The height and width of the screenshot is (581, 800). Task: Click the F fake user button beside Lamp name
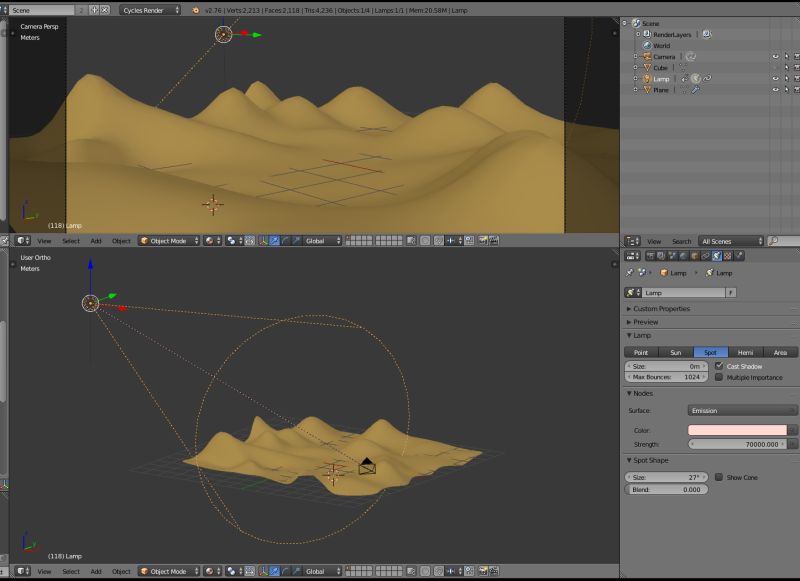731,293
